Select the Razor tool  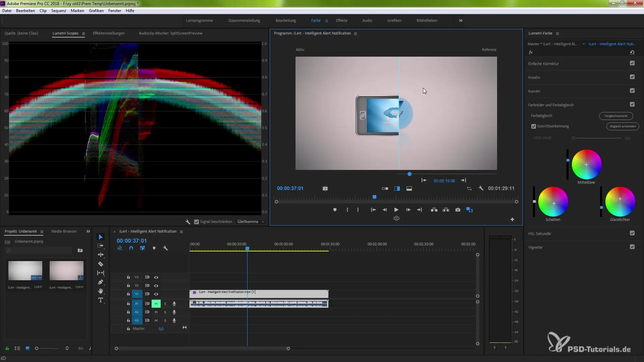100,264
